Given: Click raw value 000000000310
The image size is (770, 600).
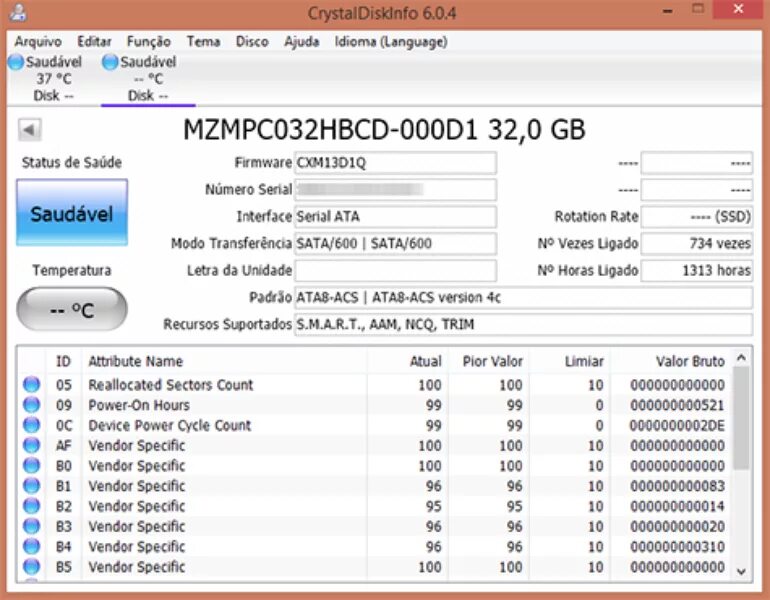Looking at the screenshot, I should (677, 546).
